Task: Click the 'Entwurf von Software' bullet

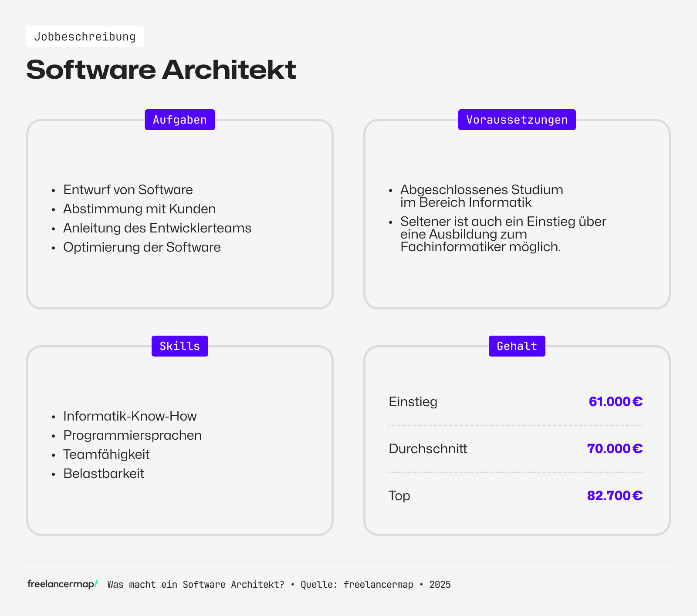Action: [128, 190]
